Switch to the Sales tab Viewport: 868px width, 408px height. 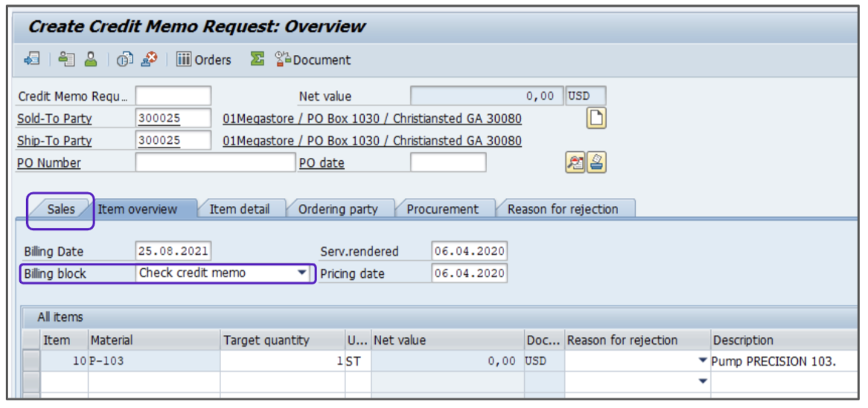tap(61, 209)
